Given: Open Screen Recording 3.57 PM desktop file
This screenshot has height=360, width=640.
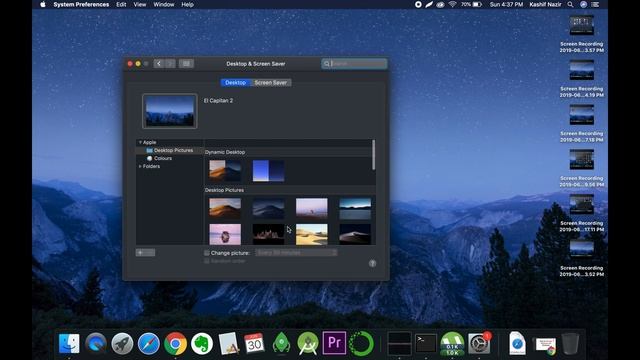Looking at the screenshot, I should pyautogui.click(x=581, y=34).
